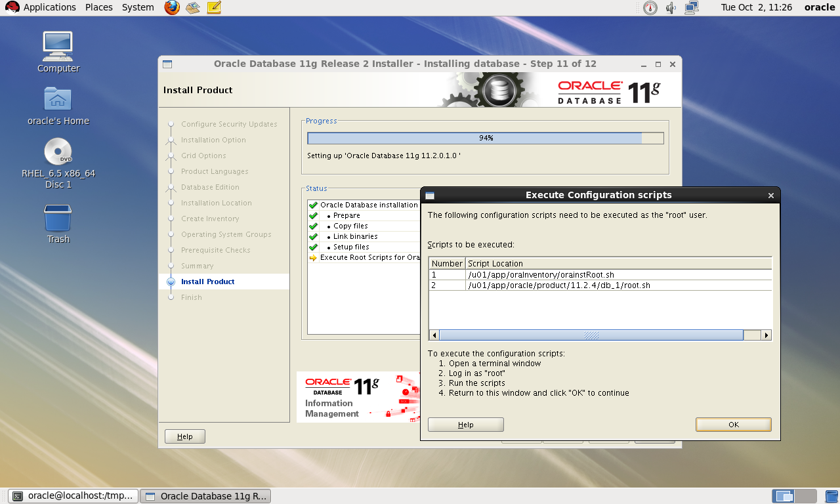Switch to the oracle@localhost terminal taskbar item
Image resolution: width=840 pixels, height=504 pixels.
point(73,496)
